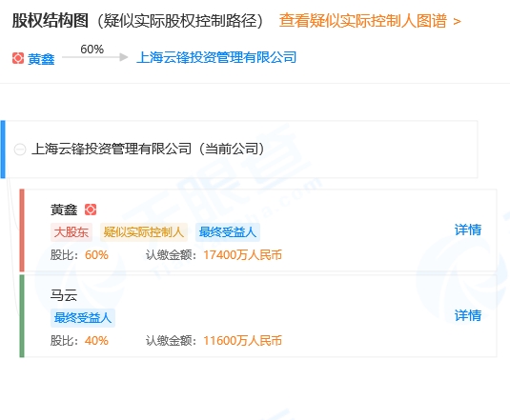Viewport: 510px width, 420px height.
Task: Click the 60% share ratio on 黄鑫 card
Action: pos(96,255)
